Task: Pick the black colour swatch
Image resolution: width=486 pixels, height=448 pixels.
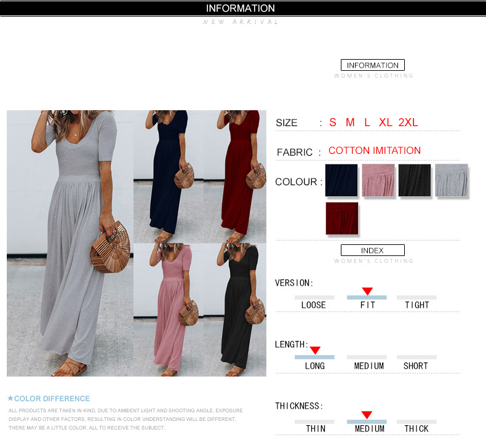Action: 415,180
